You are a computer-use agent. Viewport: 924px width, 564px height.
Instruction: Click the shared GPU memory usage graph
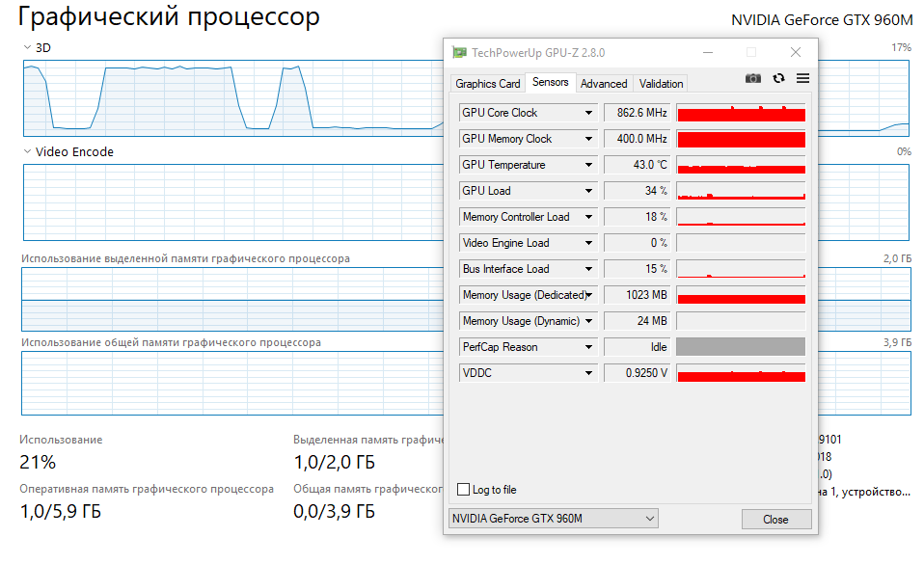pyautogui.click(x=232, y=383)
